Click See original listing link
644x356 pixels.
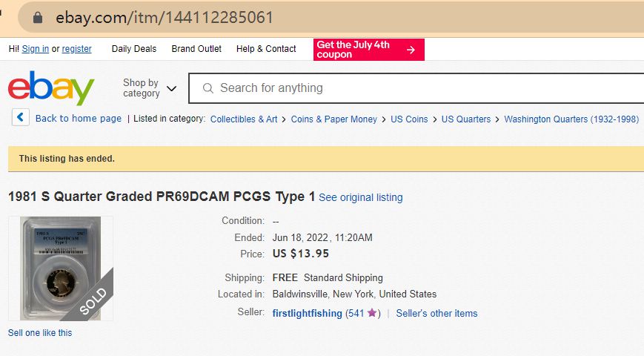pyautogui.click(x=361, y=197)
